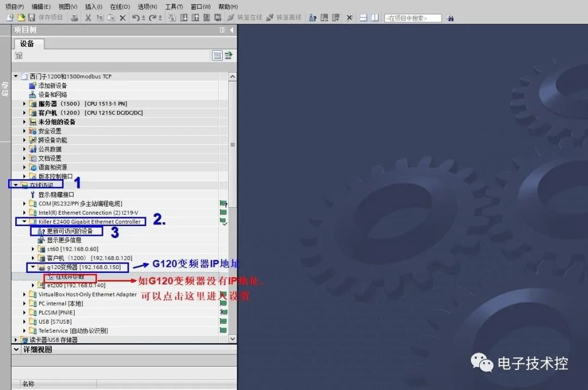
Task: Click the Start CPU icon
Action: click(x=324, y=17)
